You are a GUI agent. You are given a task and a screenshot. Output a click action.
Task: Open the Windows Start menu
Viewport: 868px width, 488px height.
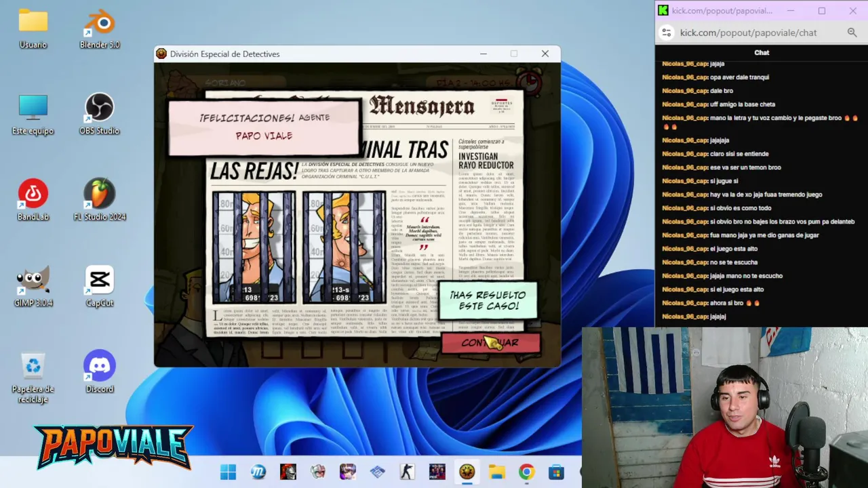(228, 472)
